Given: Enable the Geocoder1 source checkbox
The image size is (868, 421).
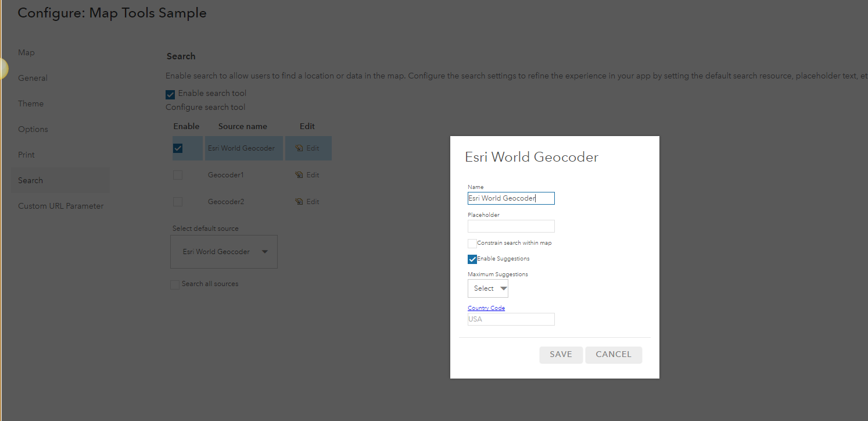Looking at the screenshot, I should pos(178,175).
